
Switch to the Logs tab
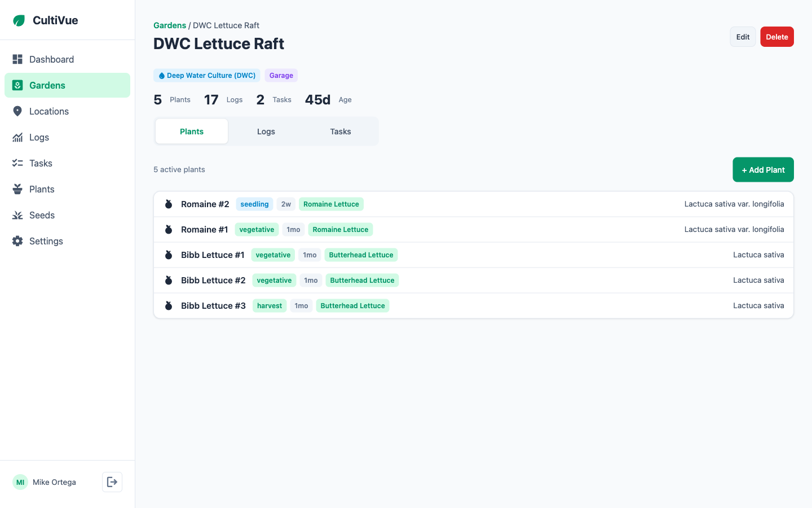point(266,132)
